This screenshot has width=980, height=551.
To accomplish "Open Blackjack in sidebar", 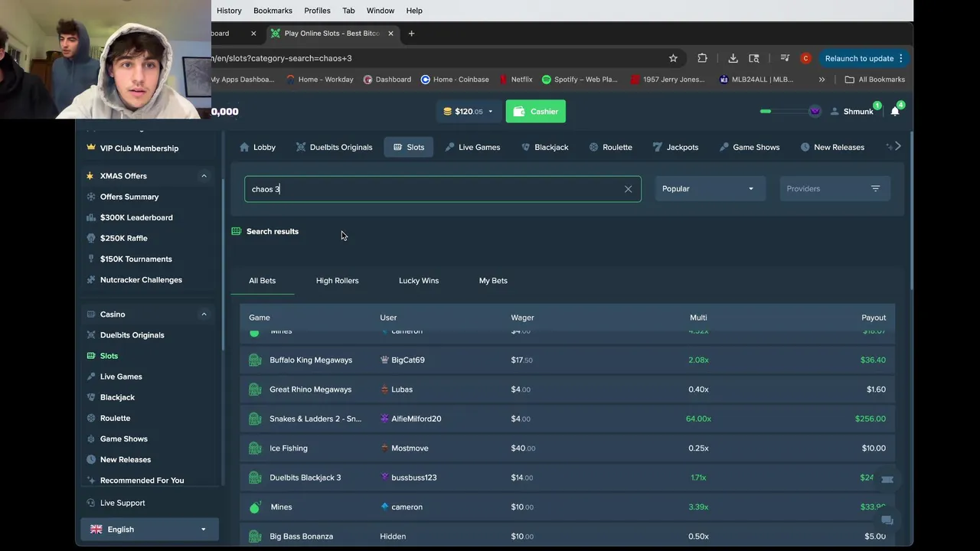I will pos(117,397).
